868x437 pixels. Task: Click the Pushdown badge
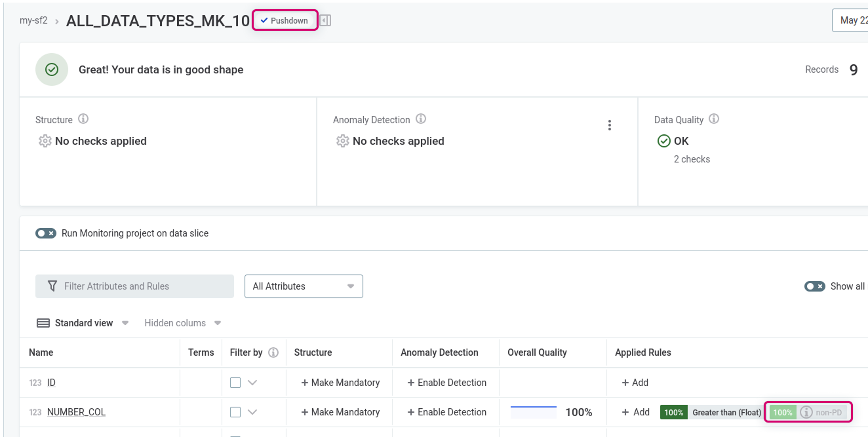pos(285,20)
